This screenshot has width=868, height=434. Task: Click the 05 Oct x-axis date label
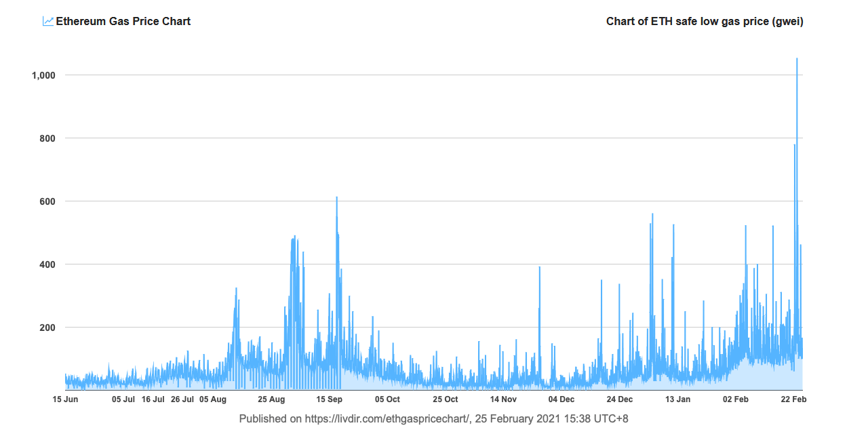pos(387,399)
